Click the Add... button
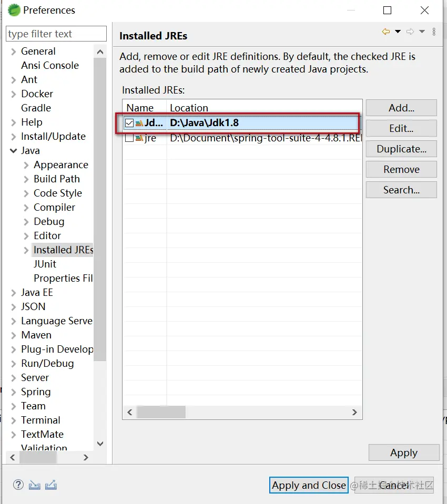 point(401,108)
